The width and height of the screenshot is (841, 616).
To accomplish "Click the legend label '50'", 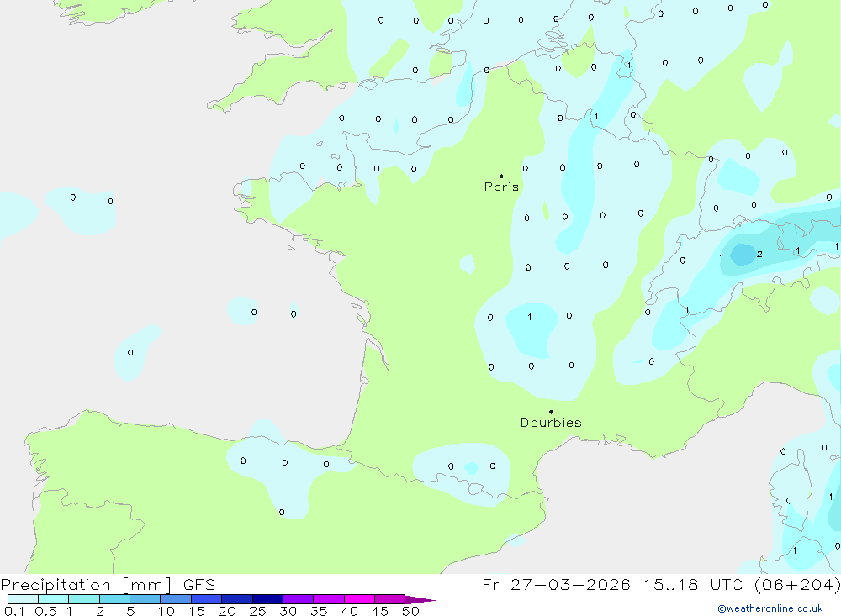I will point(411,611).
